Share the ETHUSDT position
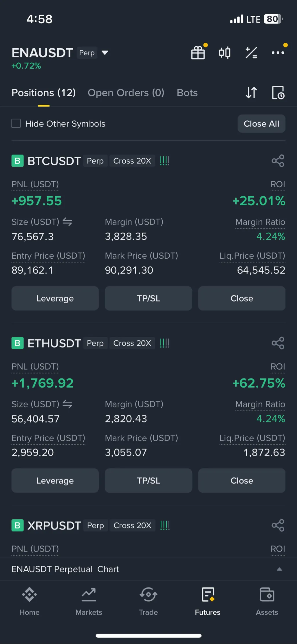 [278, 343]
